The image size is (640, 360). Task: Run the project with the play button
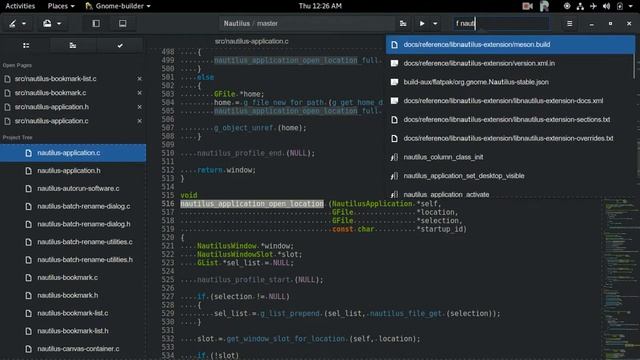[x=422, y=24]
